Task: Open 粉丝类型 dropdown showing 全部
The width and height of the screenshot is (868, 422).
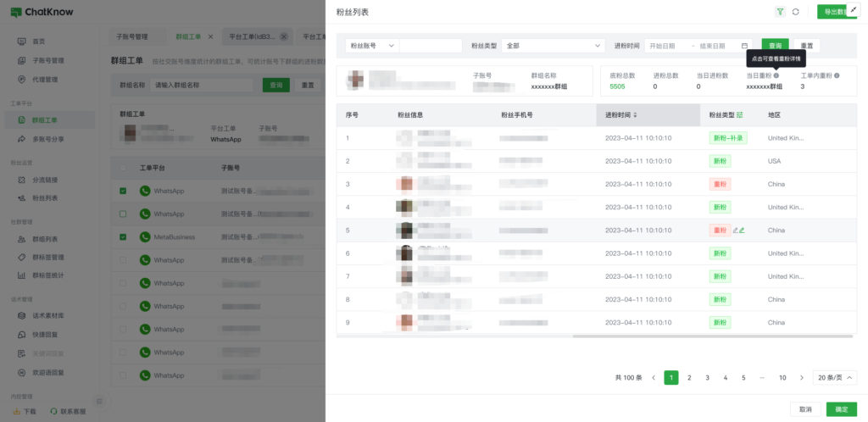Action: click(553, 46)
